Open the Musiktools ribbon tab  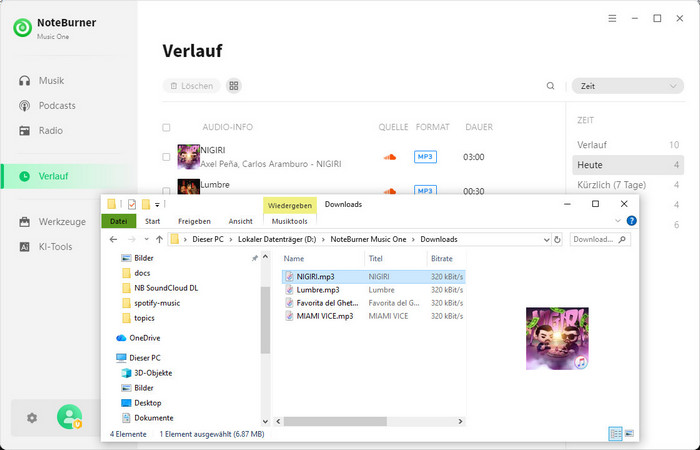pos(290,221)
